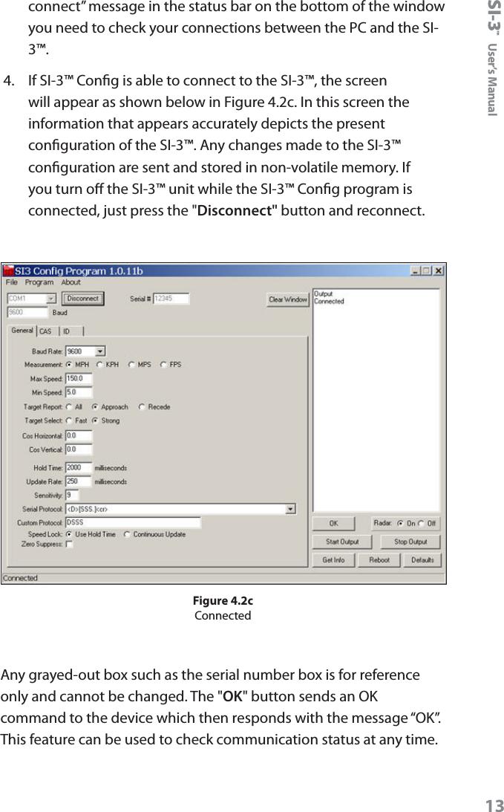Expand the Serial Protocol dropdown
The image size is (504, 812).
[290, 509]
